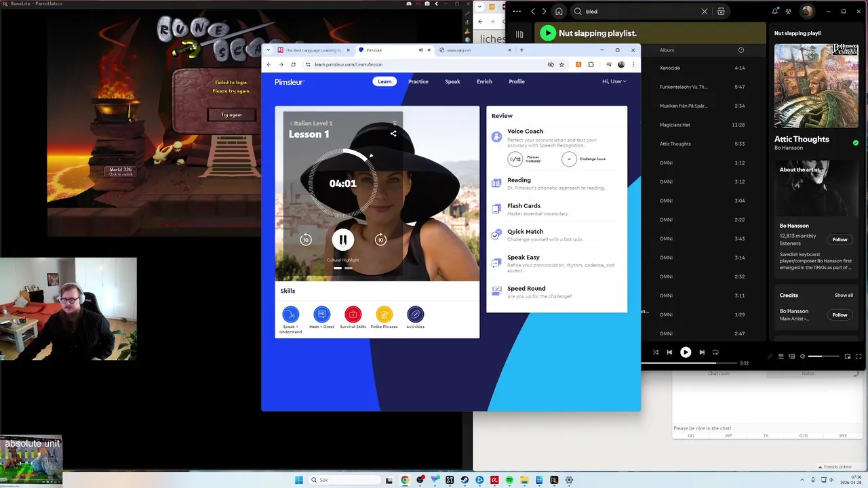
Task: Adjust Spotify volume slider
Action: click(x=824, y=357)
